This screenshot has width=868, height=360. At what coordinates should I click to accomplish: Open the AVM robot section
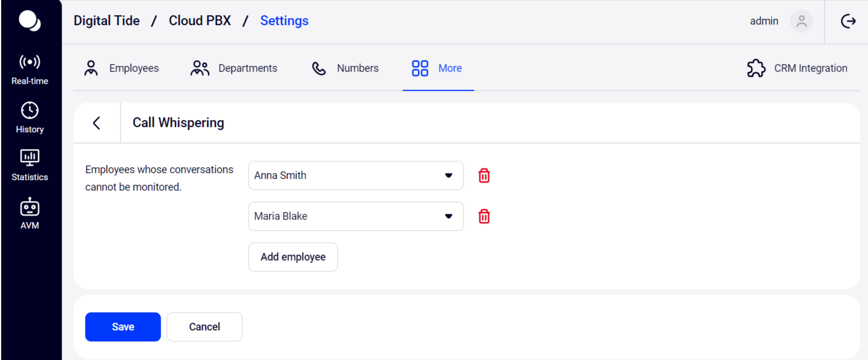30,214
